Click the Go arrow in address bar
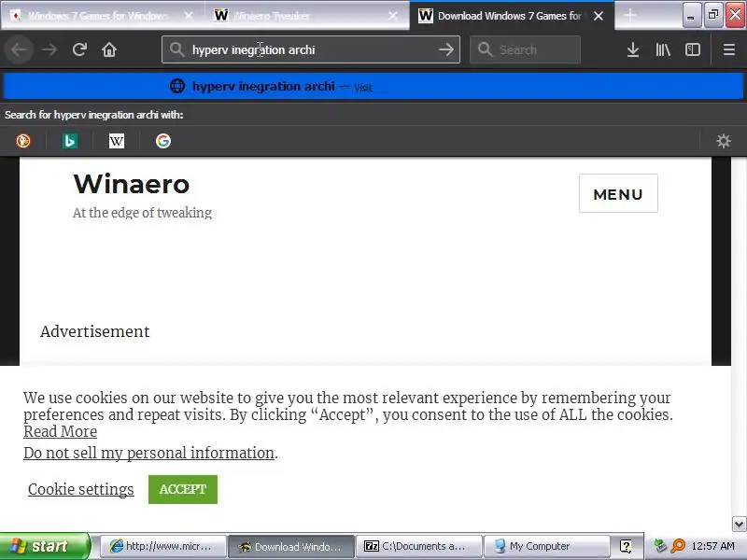This screenshot has width=747, height=560. click(446, 49)
